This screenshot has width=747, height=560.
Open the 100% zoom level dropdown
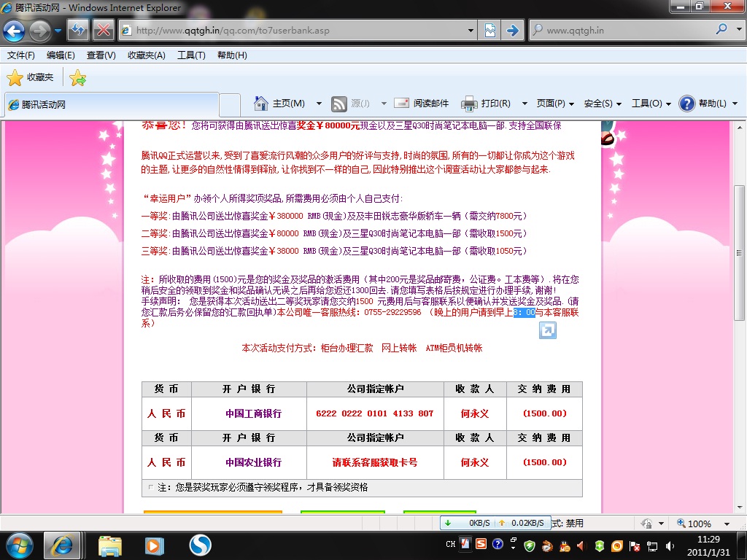pyautogui.click(x=727, y=524)
